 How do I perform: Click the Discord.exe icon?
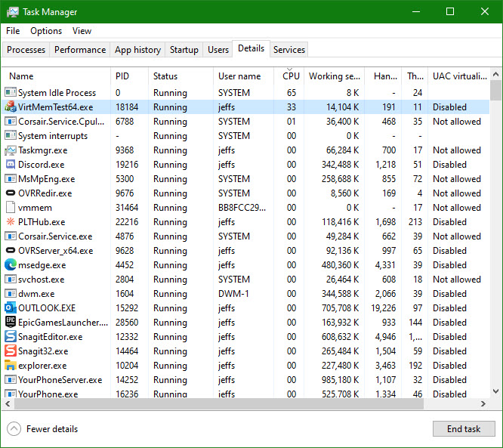(x=11, y=164)
